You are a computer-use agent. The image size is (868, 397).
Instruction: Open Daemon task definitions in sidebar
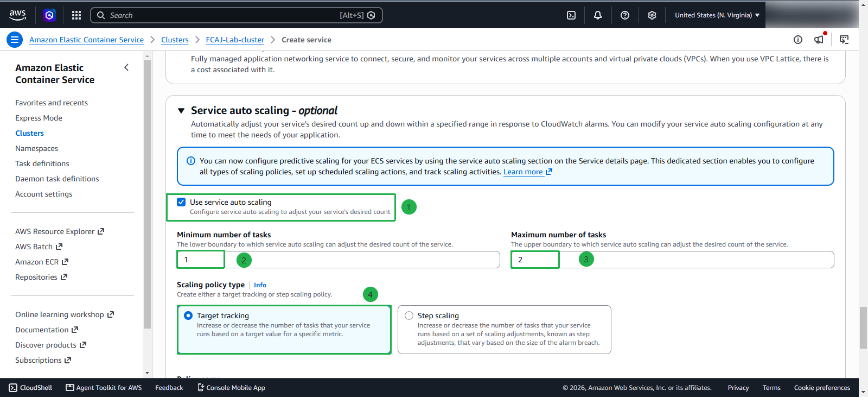57,179
